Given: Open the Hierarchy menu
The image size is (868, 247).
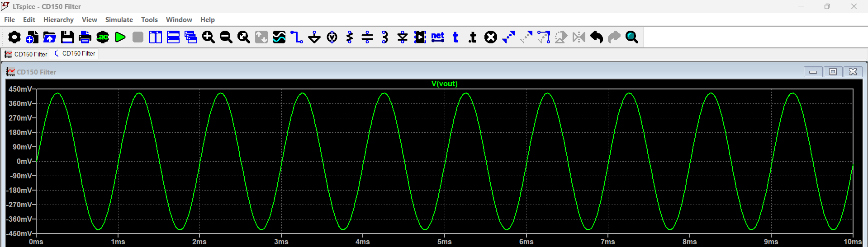Looking at the screenshot, I should click(x=58, y=20).
